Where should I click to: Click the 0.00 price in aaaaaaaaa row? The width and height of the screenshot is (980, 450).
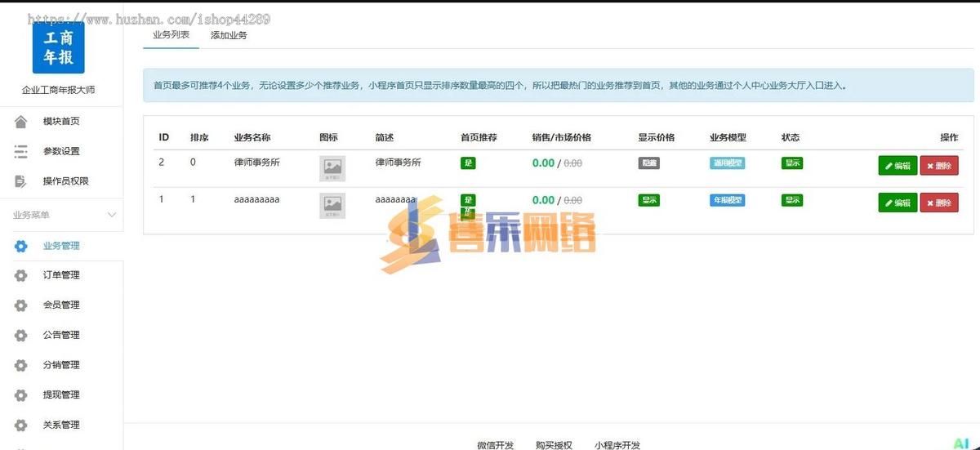[543, 200]
